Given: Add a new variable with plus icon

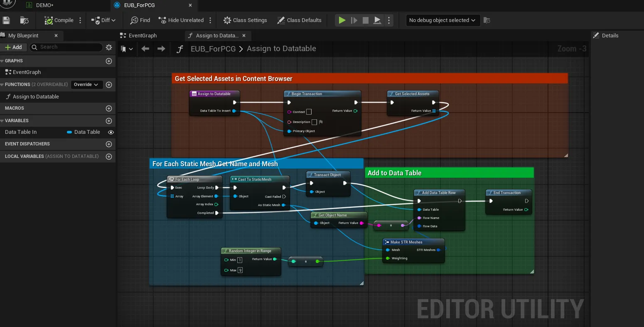Looking at the screenshot, I should pos(109,120).
